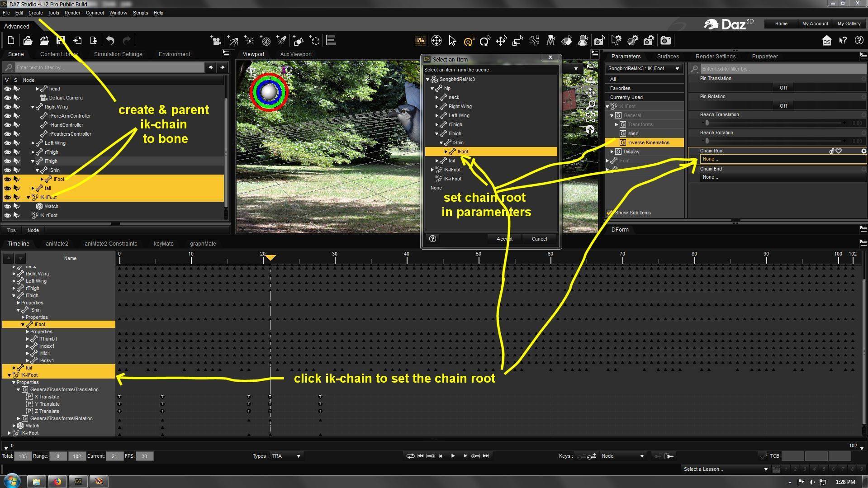Select the Surface Selection tool
The image size is (868, 488).
tap(567, 41)
